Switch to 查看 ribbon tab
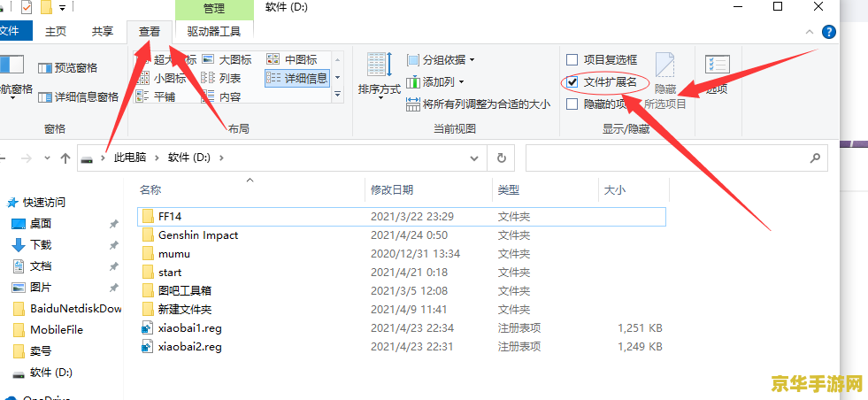Screen dimensions: 868x400 coord(150,32)
